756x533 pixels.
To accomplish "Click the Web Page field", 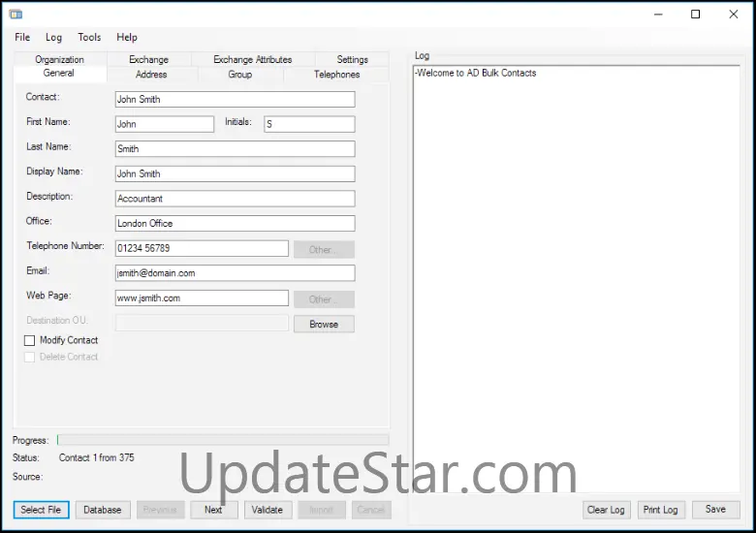I will (202, 298).
